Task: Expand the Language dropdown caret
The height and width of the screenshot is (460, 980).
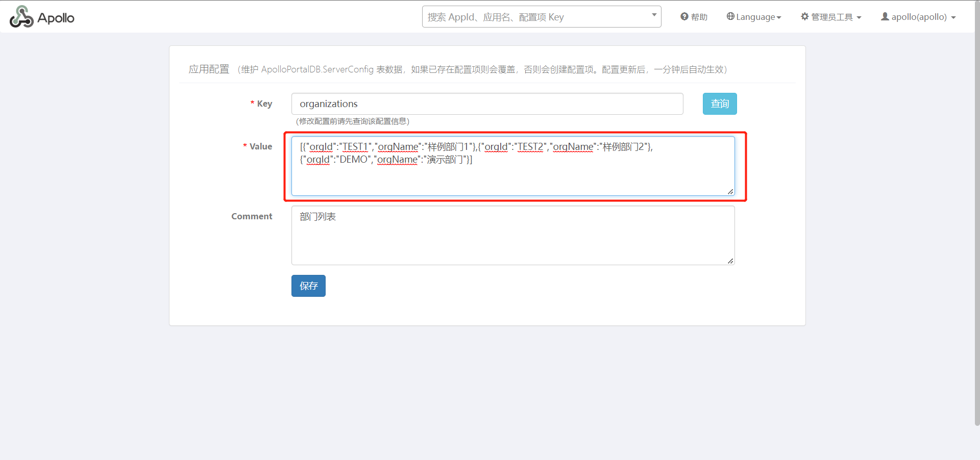Action: click(x=779, y=18)
